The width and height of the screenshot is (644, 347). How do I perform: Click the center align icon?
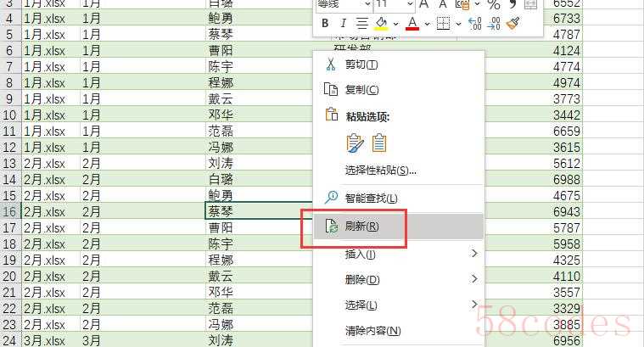pyautogui.click(x=362, y=24)
